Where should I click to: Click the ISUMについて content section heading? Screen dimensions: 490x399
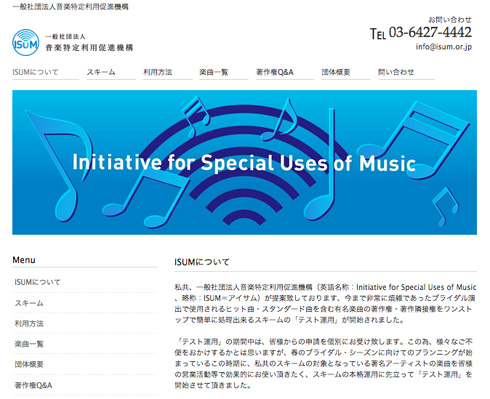coord(202,262)
